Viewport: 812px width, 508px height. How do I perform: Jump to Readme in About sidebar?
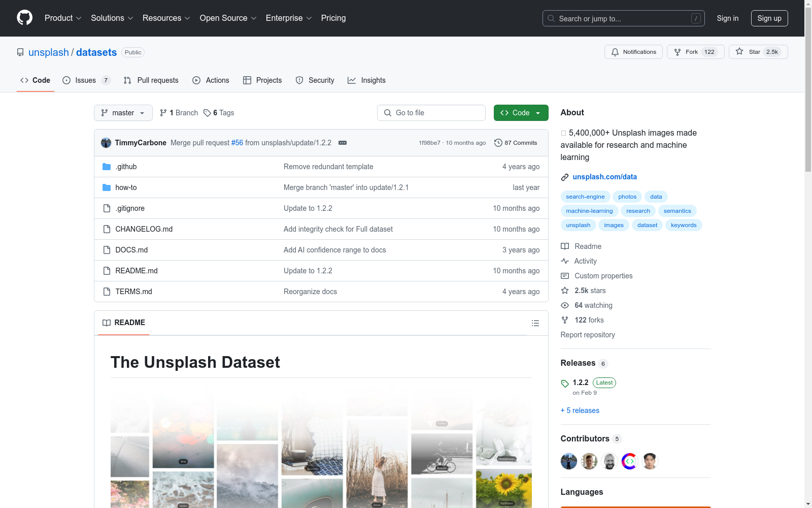tap(581, 246)
